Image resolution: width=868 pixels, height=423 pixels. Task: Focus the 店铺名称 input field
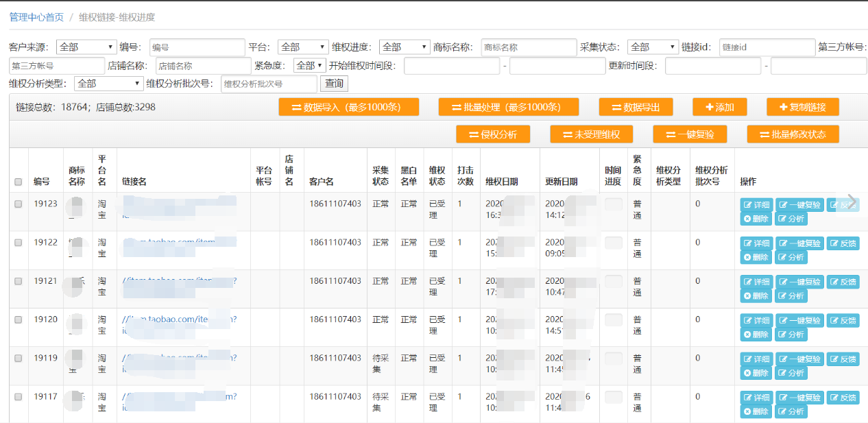(x=204, y=66)
